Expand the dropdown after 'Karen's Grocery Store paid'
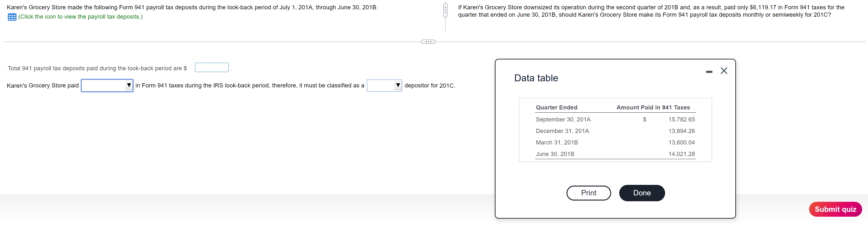This screenshot has width=868, height=226. click(x=107, y=85)
